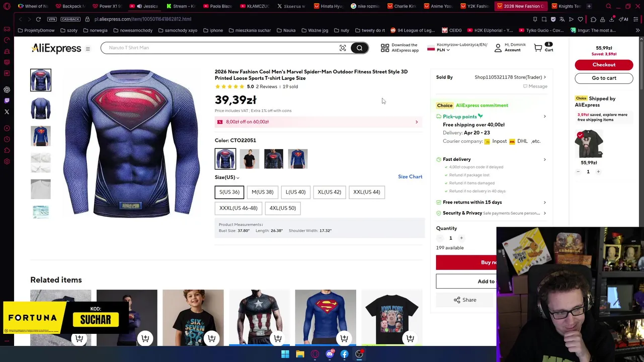Open the AliExpress categories menu icon
The width and height of the screenshot is (644, 362).
click(x=88, y=49)
